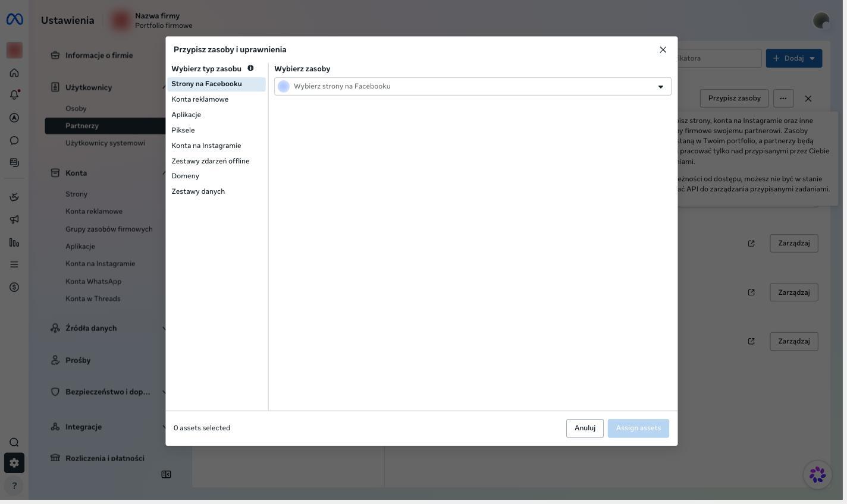The width and height of the screenshot is (847, 504).
Task: Open the purple assistant icon at bottom right
Action: pyautogui.click(x=818, y=474)
